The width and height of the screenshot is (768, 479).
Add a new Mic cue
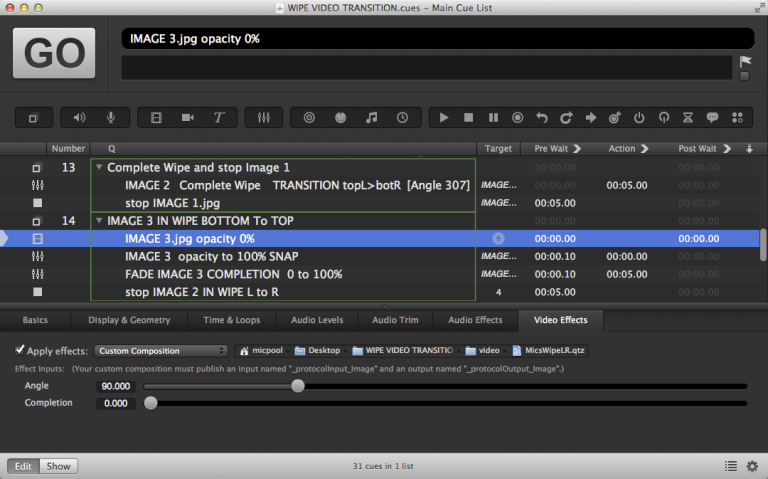110,118
